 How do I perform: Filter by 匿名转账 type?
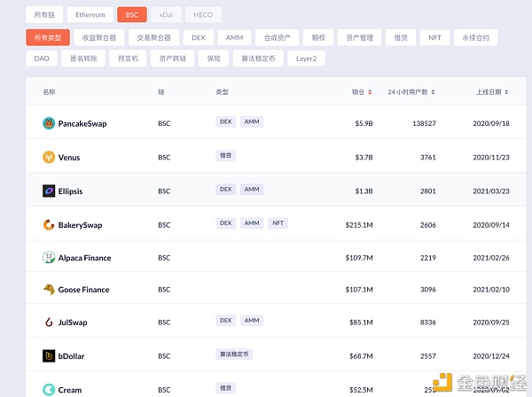[x=83, y=58]
